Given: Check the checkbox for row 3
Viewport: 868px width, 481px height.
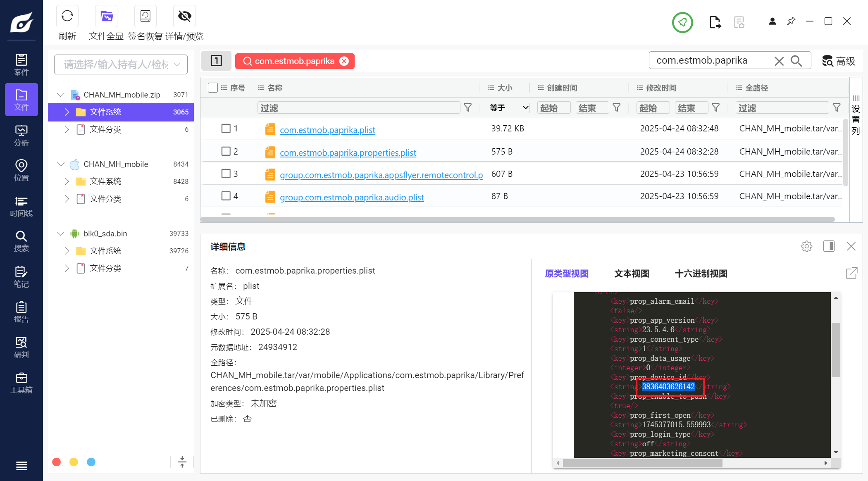Looking at the screenshot, I should coord(226,174).
